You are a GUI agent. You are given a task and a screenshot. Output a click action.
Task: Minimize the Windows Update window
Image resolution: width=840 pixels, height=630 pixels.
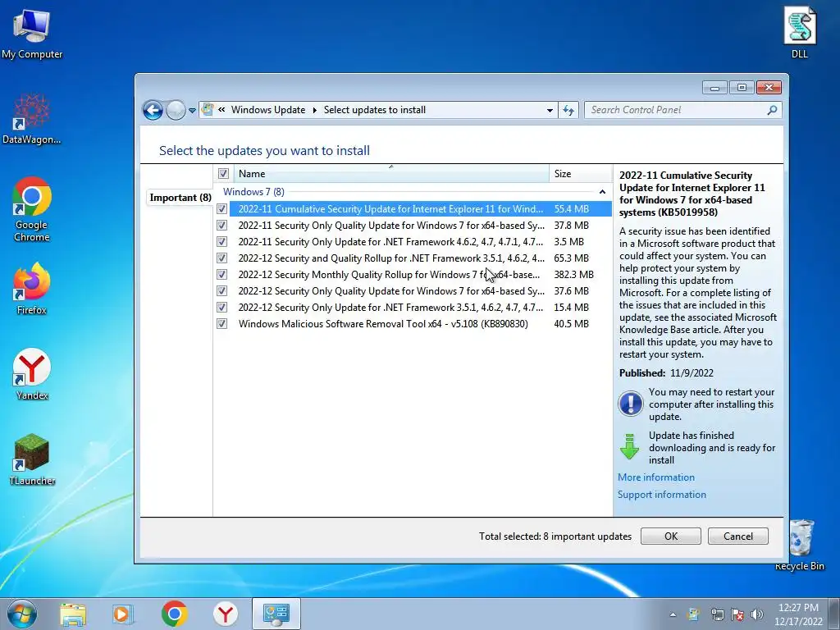click(714, 87)
